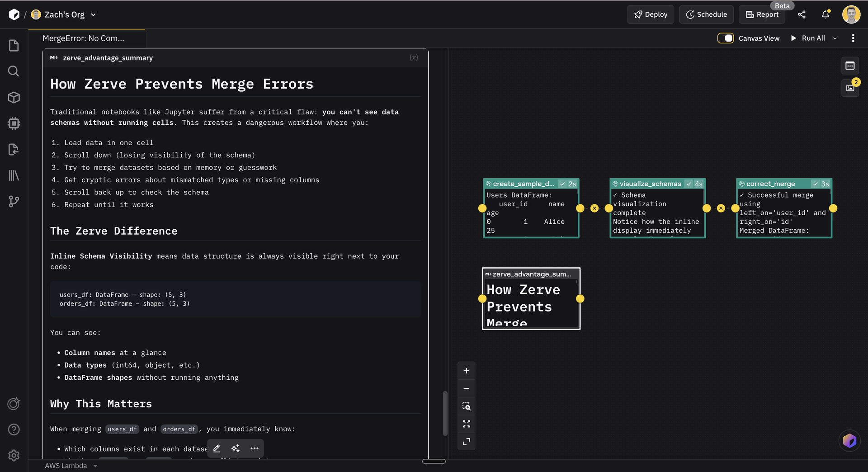Open the notifications bell
The image size is (868, 472).
(825, 14)
